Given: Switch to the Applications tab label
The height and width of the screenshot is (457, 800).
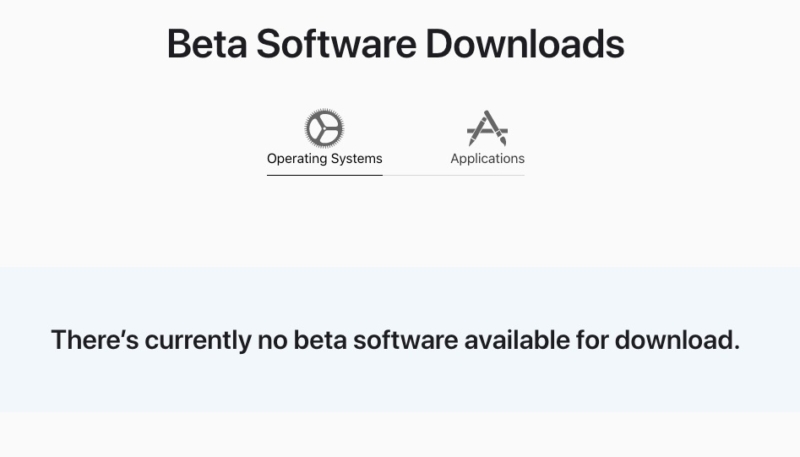Looking at the screenshot, I should click(487, 158).
